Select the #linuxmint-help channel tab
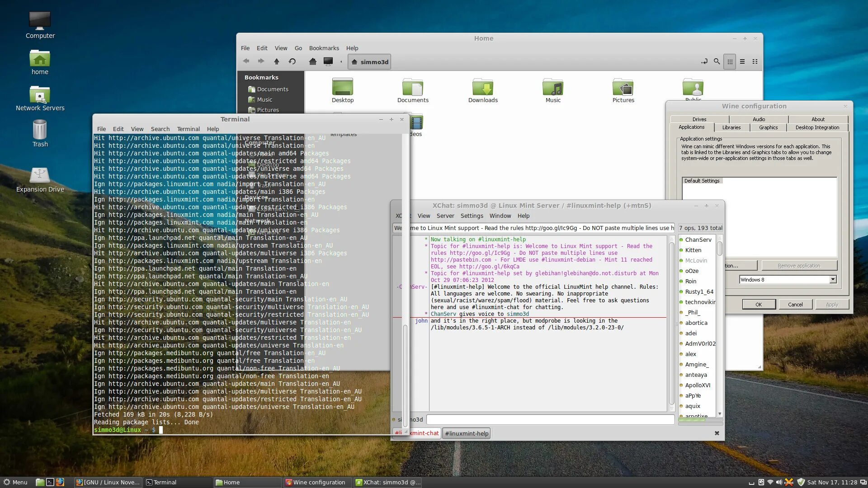The width and height of the screenshot is (868, 488). point(467,433)
